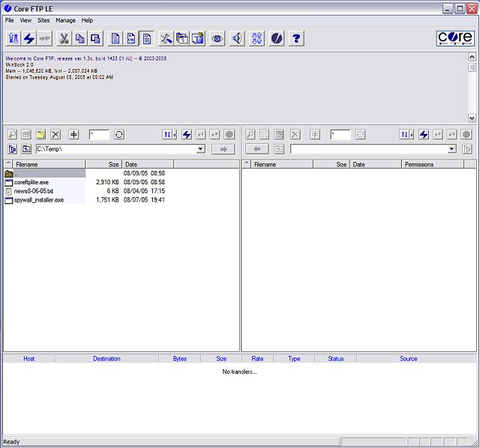Open the Site Manager connect icon
480x448 pixels.
click(x=13, y=38)
